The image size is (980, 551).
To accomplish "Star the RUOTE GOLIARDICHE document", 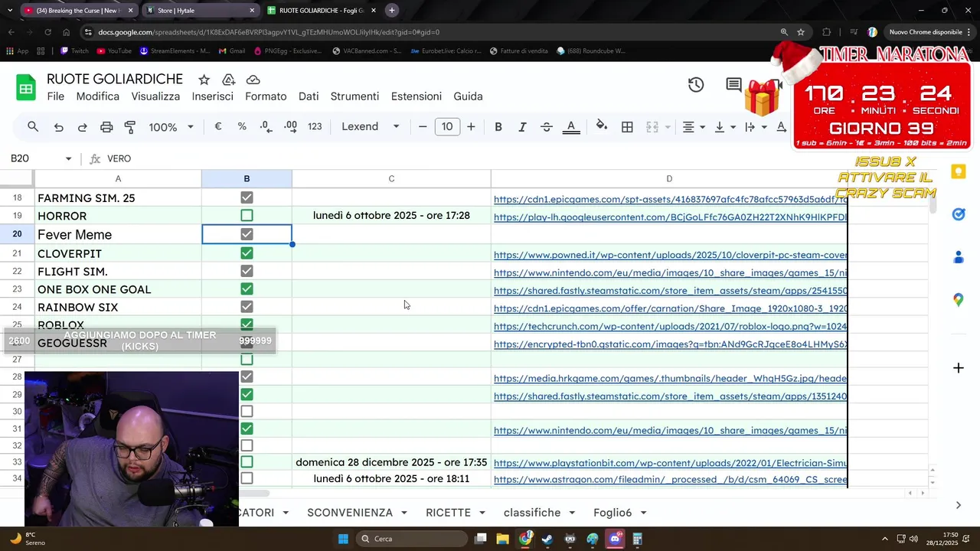I will [x=204, y=80].
